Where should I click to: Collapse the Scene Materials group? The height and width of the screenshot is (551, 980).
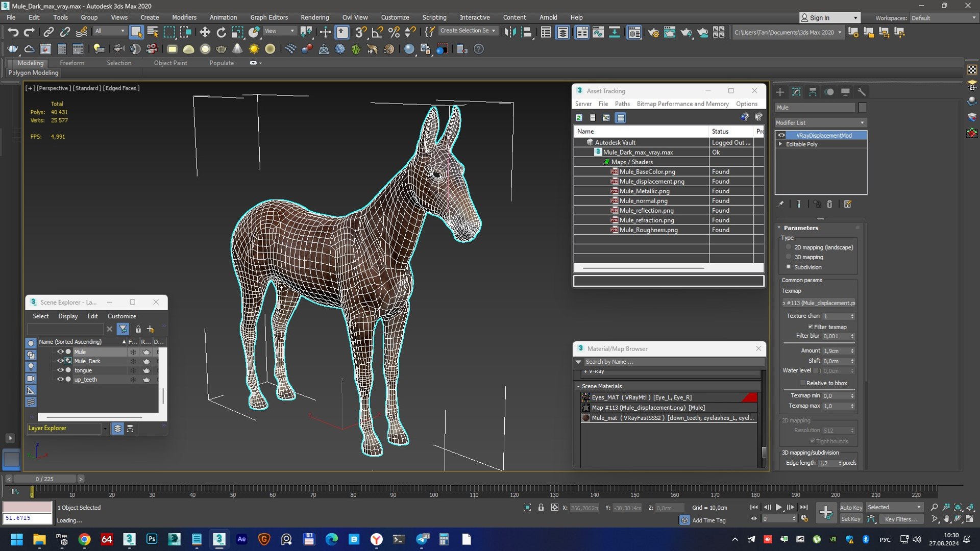click(x=578, y=386)
